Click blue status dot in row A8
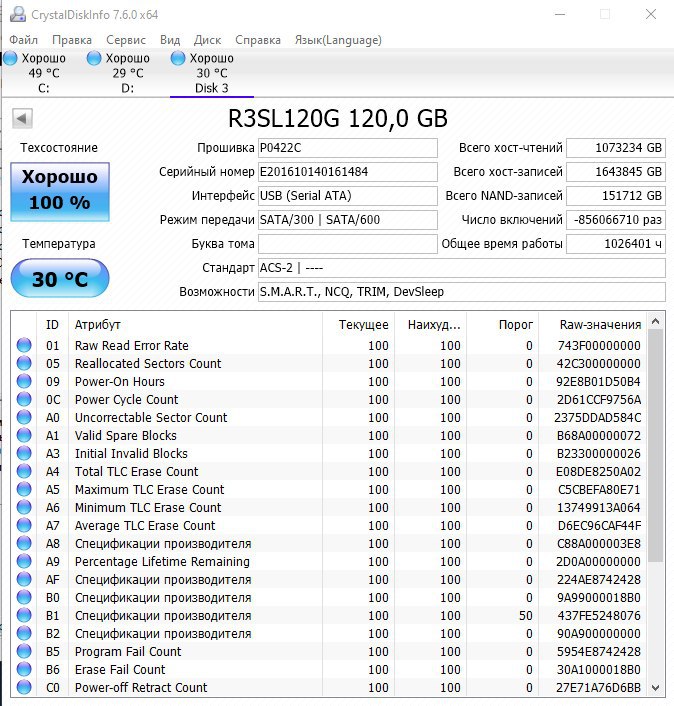 pos(24,543)
